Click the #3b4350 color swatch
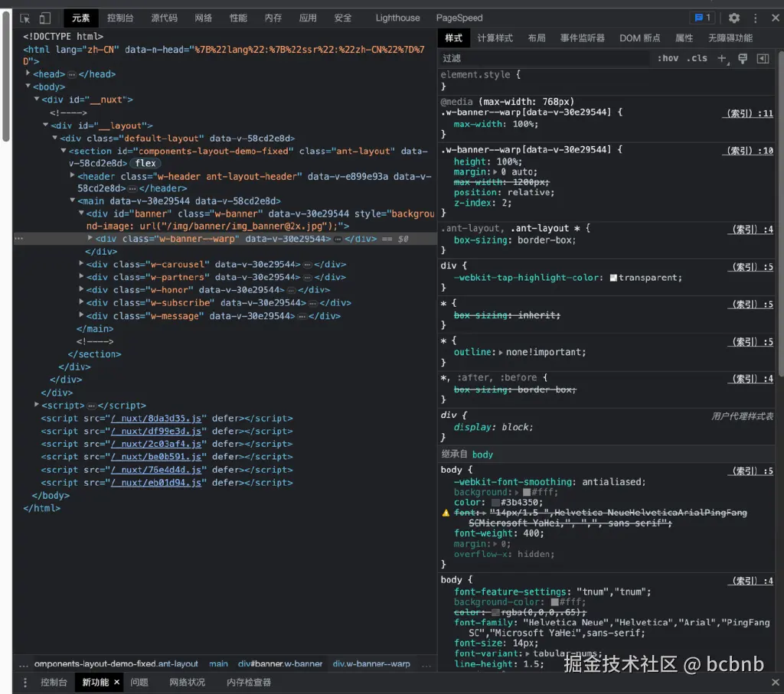 point(495,503)
